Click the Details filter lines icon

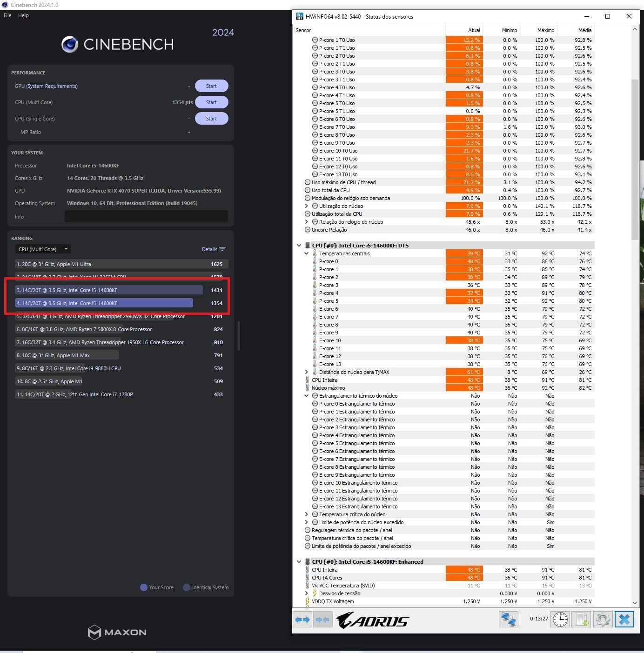(x=222, y=249)
